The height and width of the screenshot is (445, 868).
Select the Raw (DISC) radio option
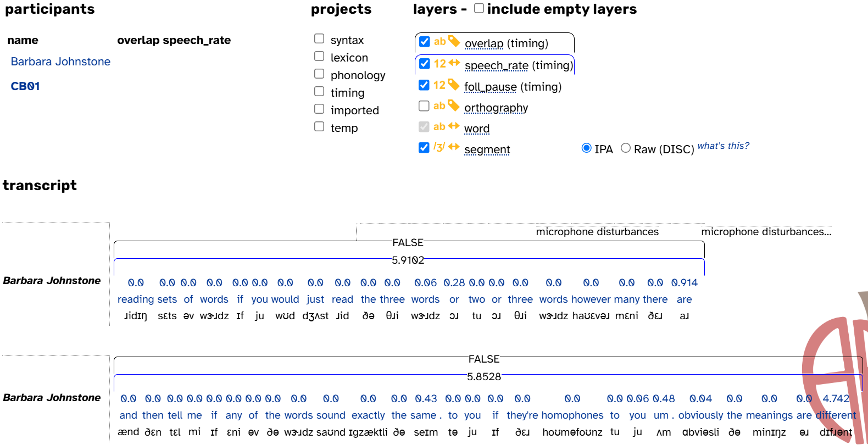pyautogui.click(x=626, y=148)
